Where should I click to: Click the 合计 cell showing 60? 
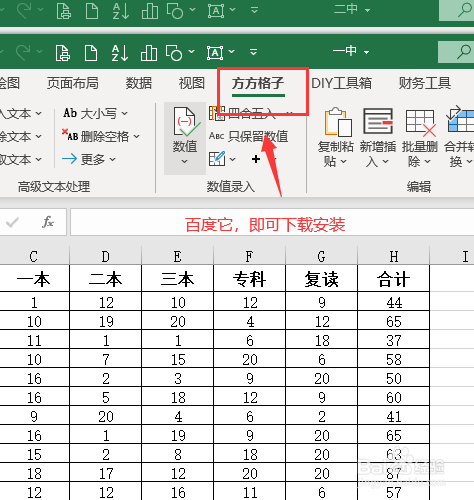[394, 397]
